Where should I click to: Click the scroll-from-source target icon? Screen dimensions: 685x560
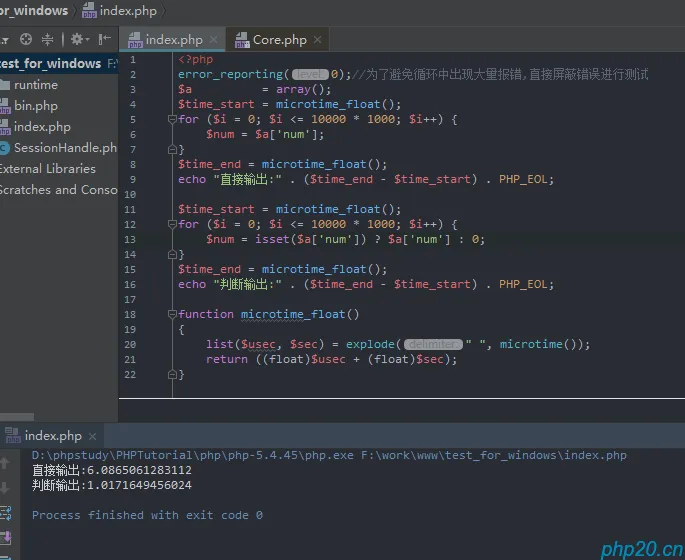coord(26,39)
